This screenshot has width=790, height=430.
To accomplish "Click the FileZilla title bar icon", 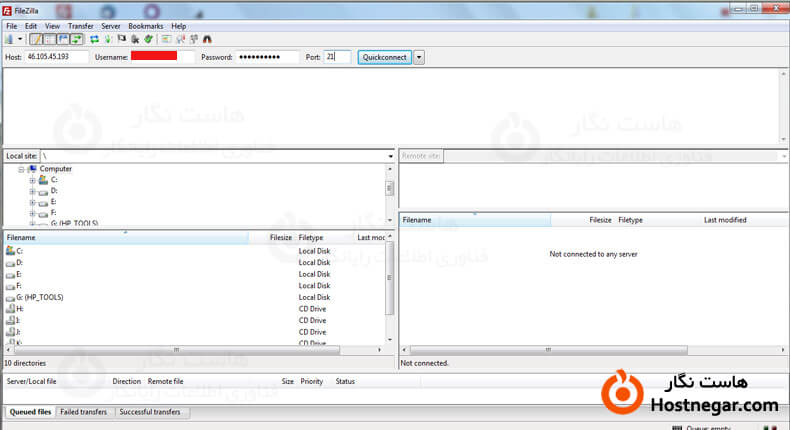I will (7, 11).
